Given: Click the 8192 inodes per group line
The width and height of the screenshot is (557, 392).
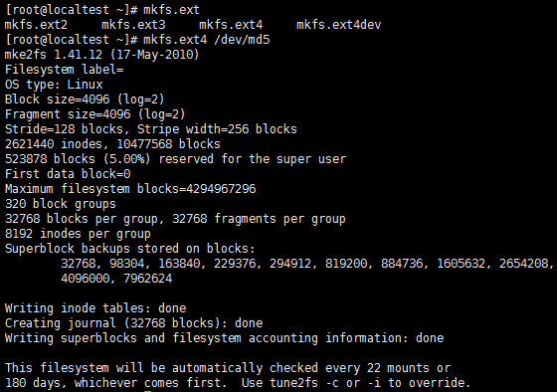Looking at the screenshot, I should tap(78, 234).
